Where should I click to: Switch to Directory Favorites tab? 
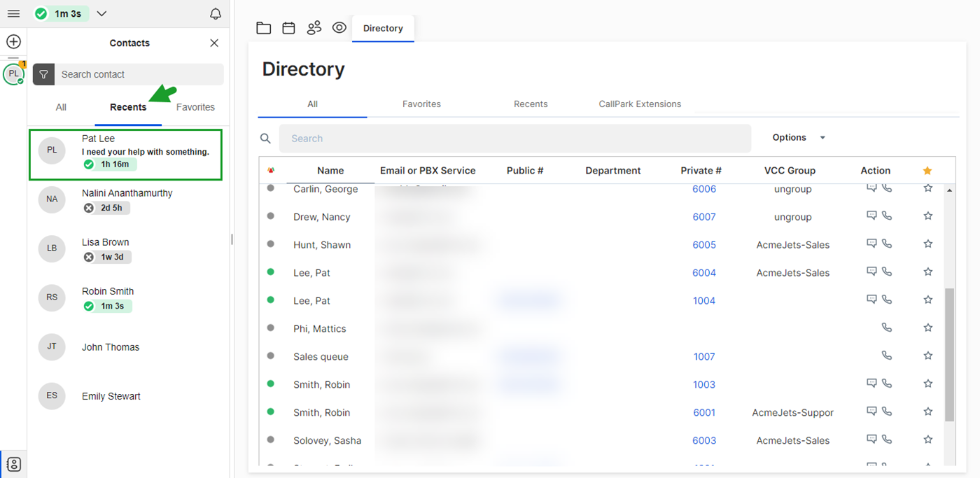[421, 104]
